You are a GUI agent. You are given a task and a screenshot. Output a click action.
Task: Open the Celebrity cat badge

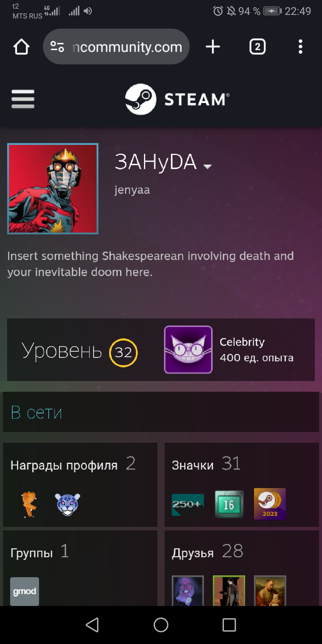(x=188, y=350)
